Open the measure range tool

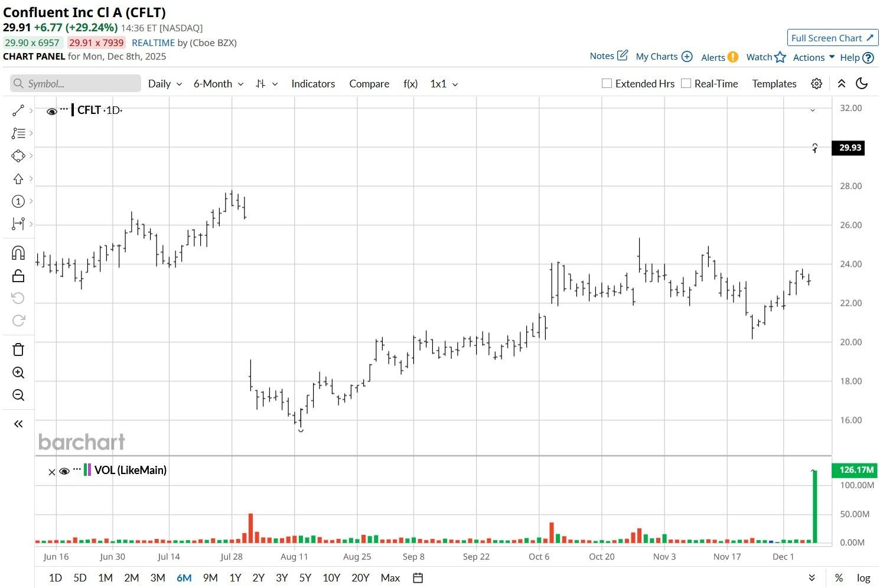click(x=18, y=224)
